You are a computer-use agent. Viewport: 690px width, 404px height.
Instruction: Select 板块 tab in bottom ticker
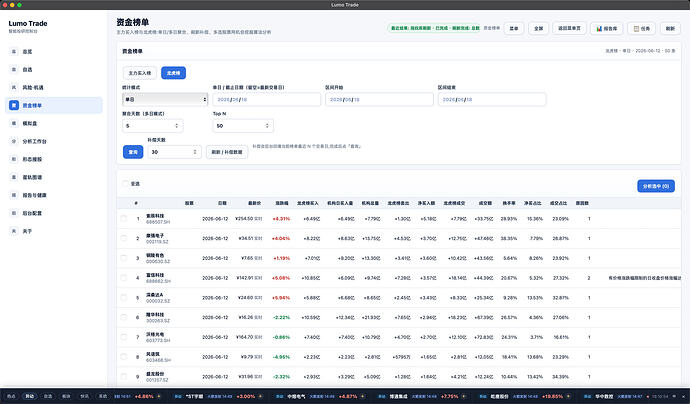(x=66, y=397)
